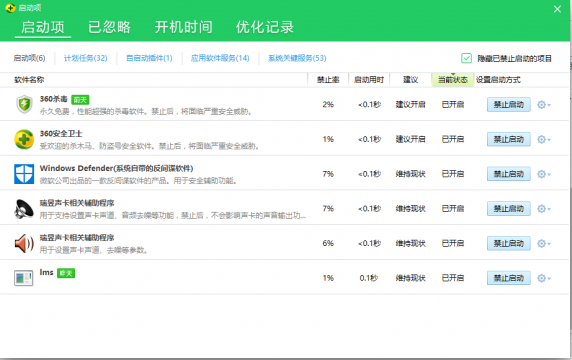Open gear settings for 7% 瑞昱声卡 row
Image resolution: width=572 pixels, height=360 pixels.
click(x=544, y=209)
